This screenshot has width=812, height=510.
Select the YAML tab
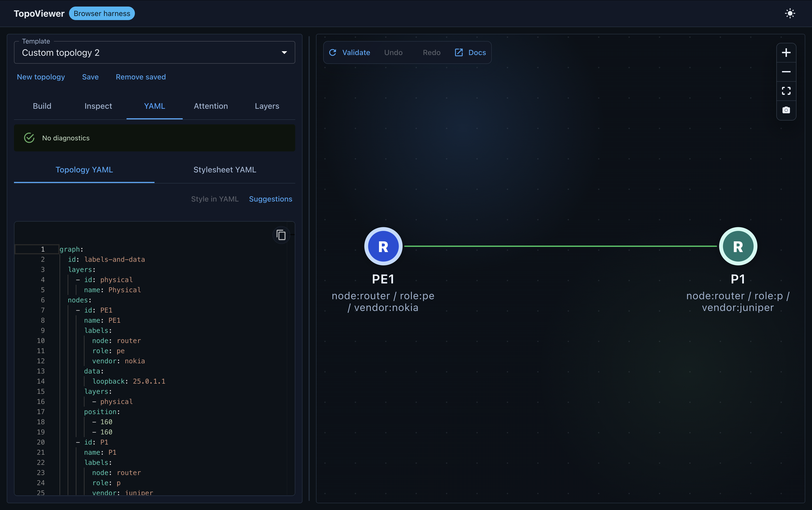coord(154,106)
